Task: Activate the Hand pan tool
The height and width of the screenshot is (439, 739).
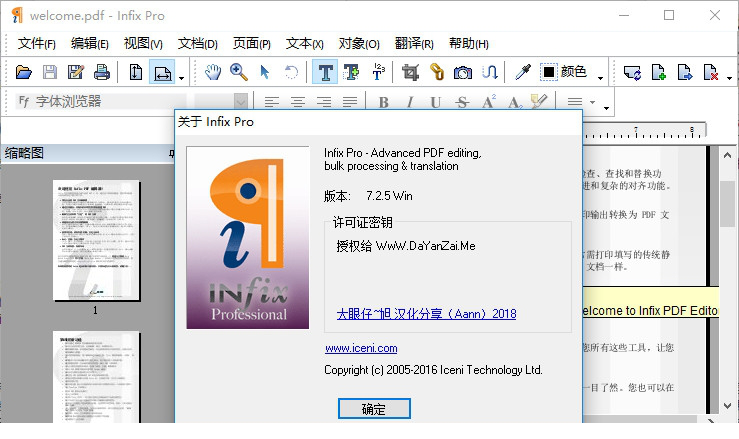Action: click(x=213, y=72)
